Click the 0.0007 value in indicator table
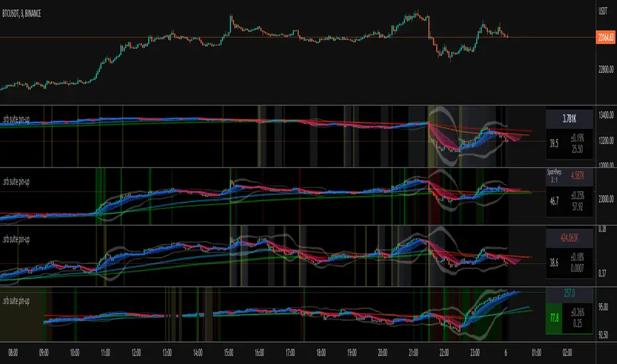Viewport: 617px width, 364px height. pos(577,269)
